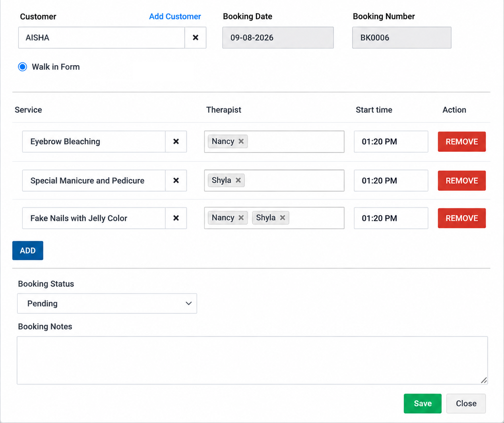Click REMOVE for Eyebrow Bleaching row
The width and height of the screenshot is (504, 423).
tap(462, 142)
